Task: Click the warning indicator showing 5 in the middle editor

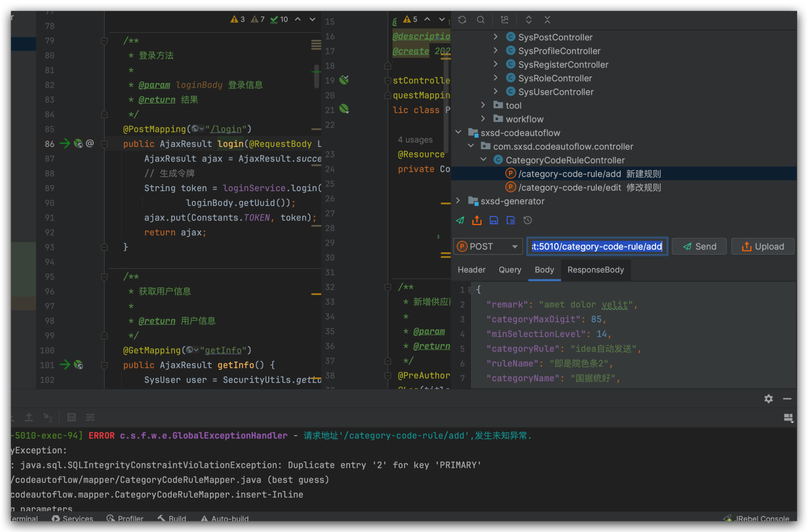Action: tap(410, 19)
